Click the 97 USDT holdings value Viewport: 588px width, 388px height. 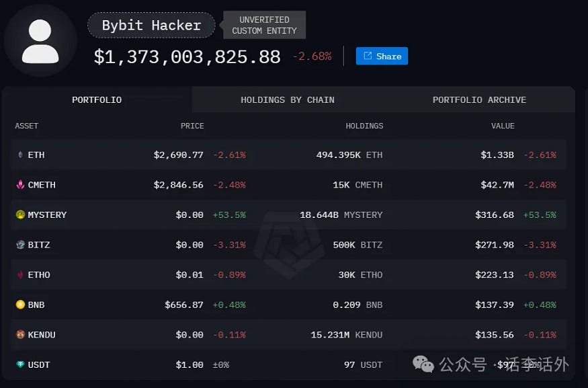click(x=364, y=365)
